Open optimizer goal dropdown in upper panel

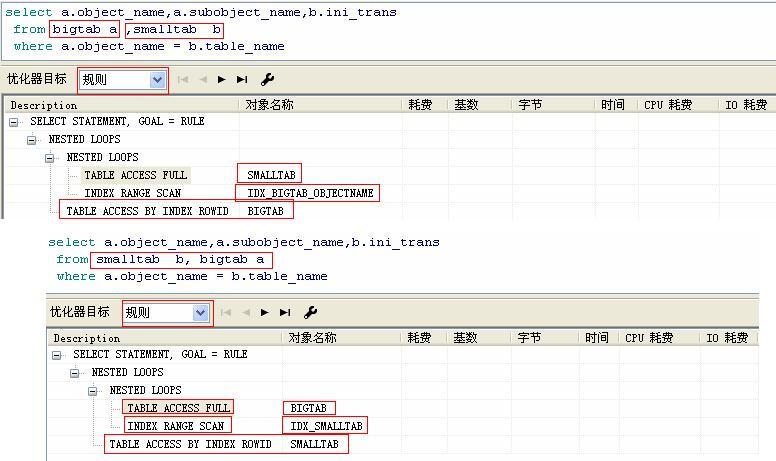[x=157, y=80]
